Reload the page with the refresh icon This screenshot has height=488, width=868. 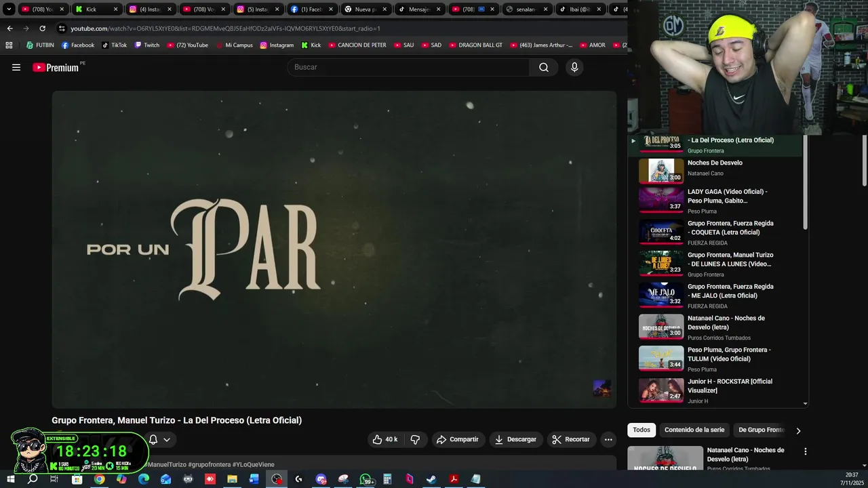point(42,28)
